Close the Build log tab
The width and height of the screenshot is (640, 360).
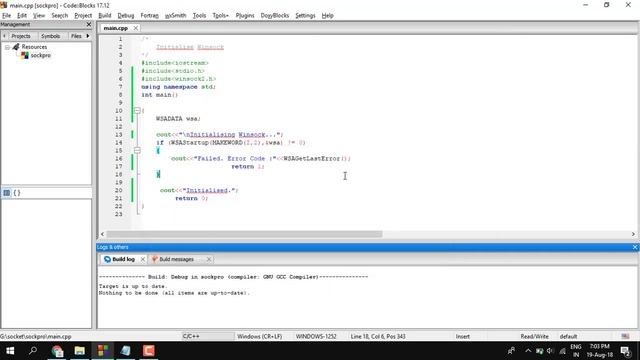pyautogui.click(x=142, y=259)
